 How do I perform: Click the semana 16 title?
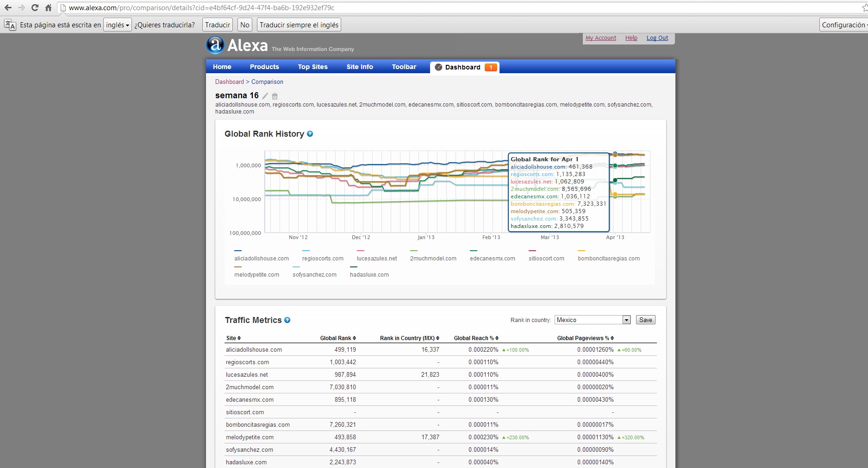pos(237,95)
